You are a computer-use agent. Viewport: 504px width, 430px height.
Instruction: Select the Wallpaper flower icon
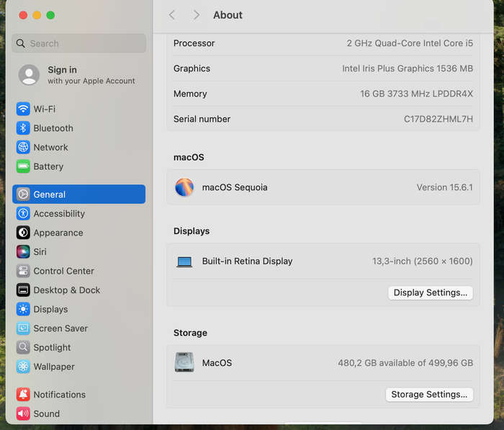pyautogui.click(x=23, y=367)
